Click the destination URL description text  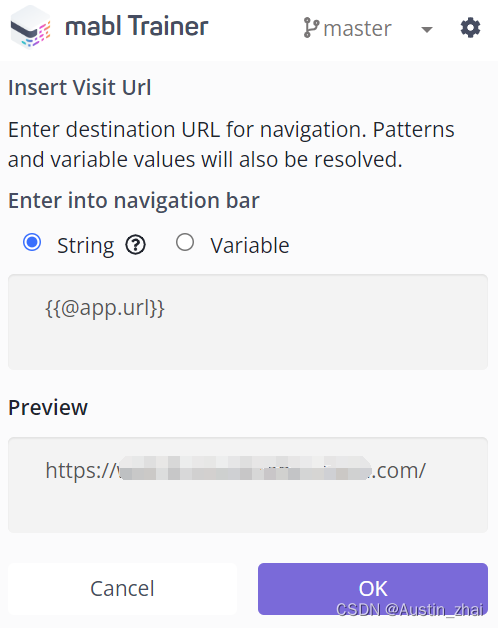(x=231, y=145)
